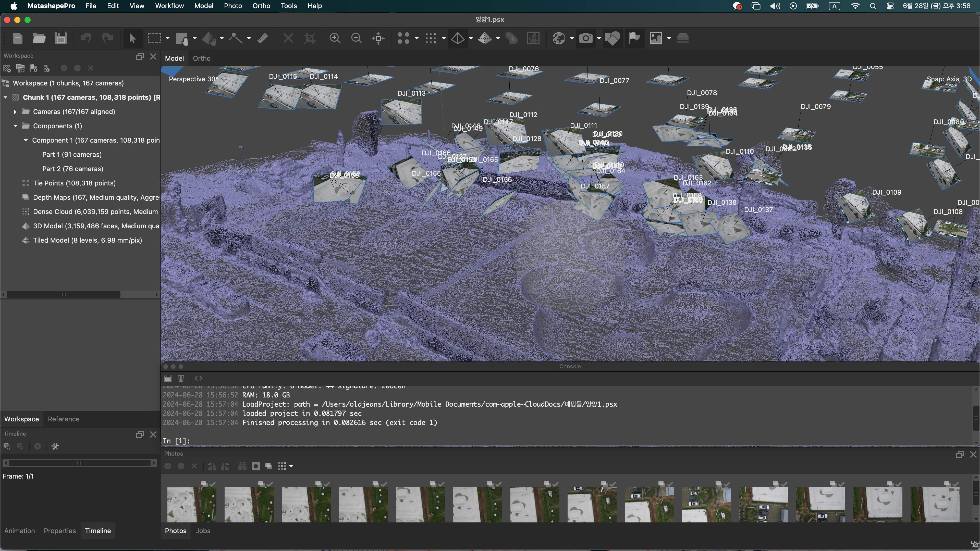980x551 pixels.
Task: Switch to the Jobs tab
Action: [203, 531]
